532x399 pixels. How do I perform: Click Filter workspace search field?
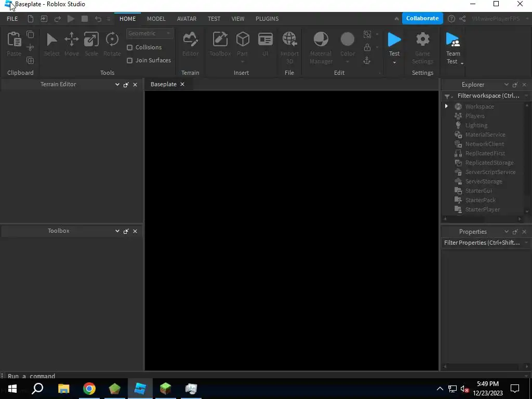488,96
